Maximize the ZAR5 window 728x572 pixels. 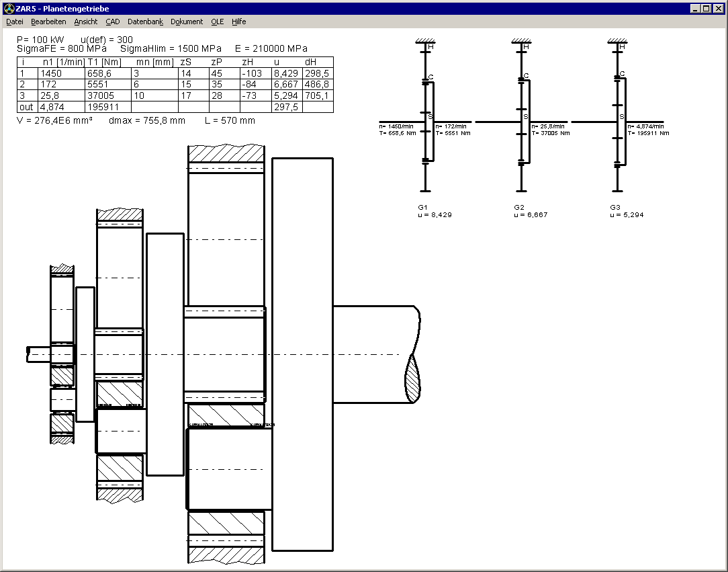tap(705, 9)
